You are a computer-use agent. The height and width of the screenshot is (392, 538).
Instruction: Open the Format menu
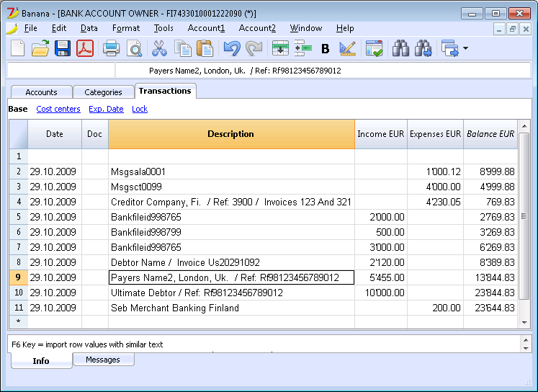pos(126,28)
